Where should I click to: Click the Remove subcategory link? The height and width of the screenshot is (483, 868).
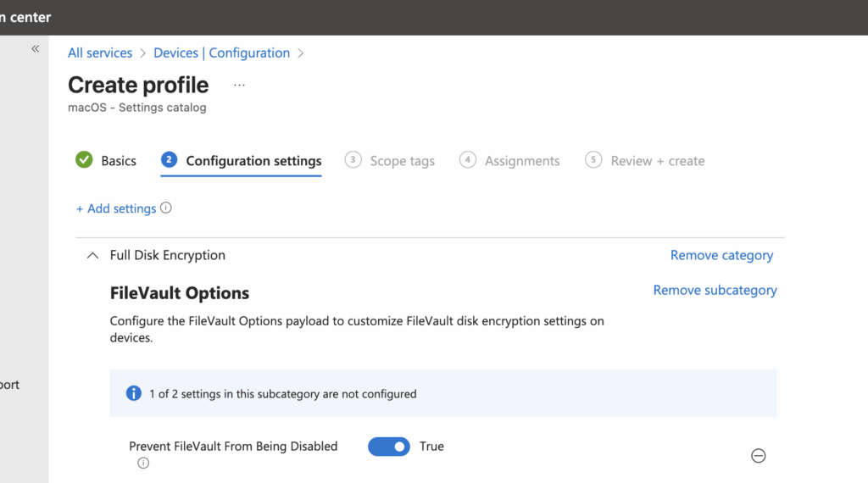coord(715,290)
